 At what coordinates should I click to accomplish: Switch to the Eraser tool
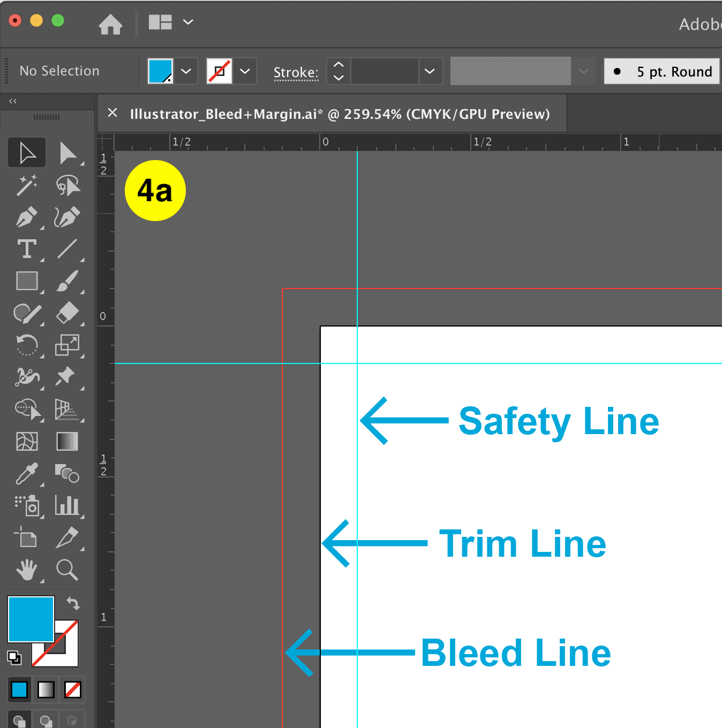pos(69,313)
